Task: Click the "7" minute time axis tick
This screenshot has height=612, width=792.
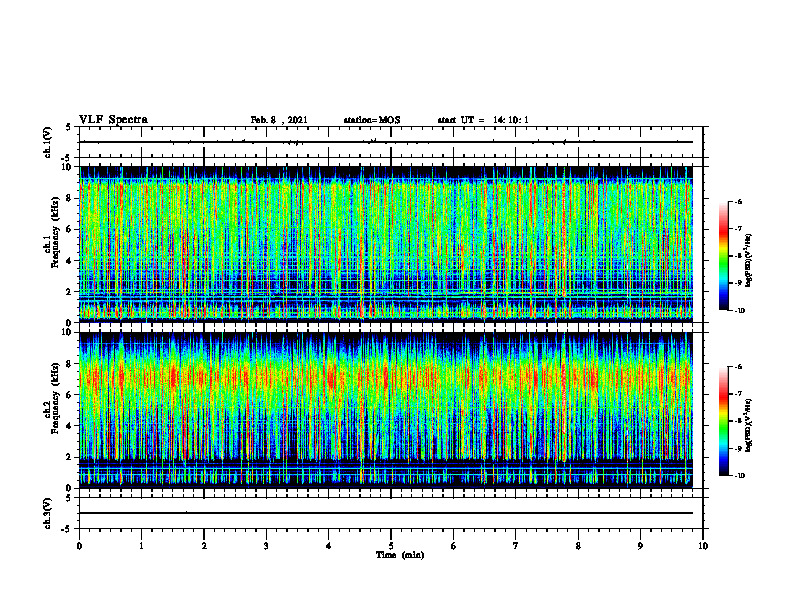Action: click(516, 546)
